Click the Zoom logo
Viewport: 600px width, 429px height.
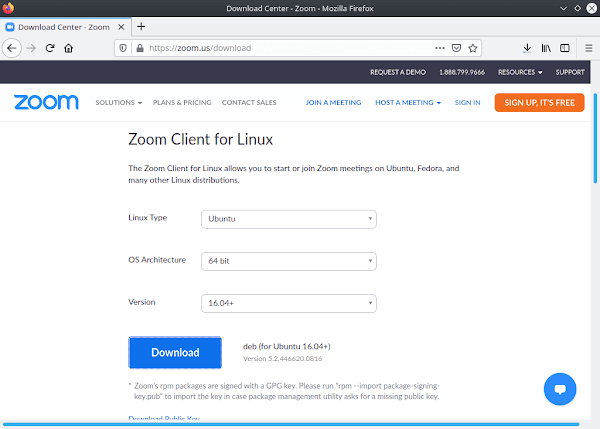point(46,102)
